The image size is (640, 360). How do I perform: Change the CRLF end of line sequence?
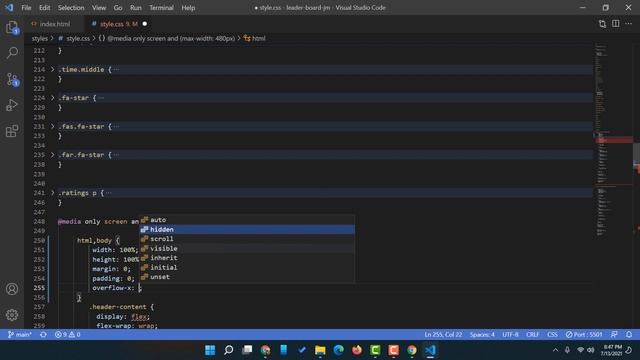point(532,334)
